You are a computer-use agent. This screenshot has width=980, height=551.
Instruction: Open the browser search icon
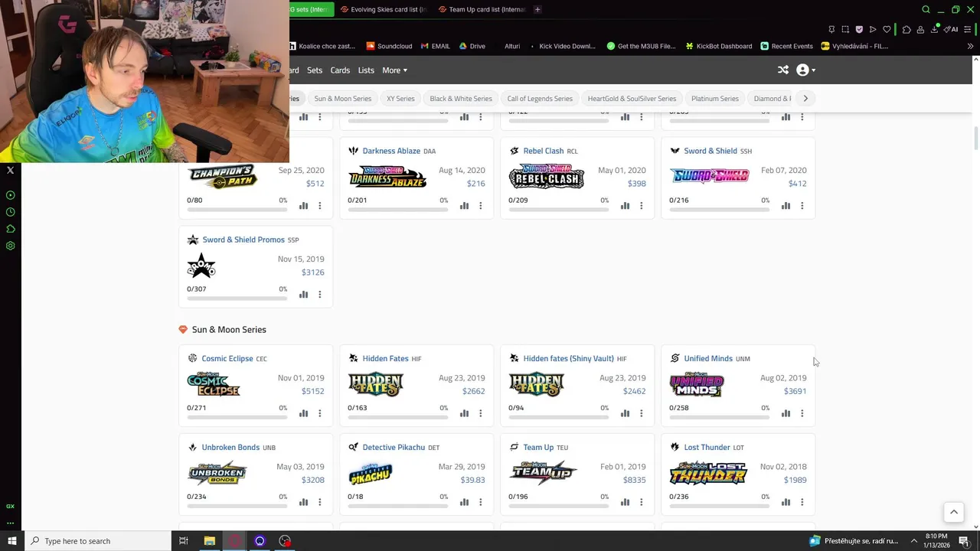tap(926, 9)
